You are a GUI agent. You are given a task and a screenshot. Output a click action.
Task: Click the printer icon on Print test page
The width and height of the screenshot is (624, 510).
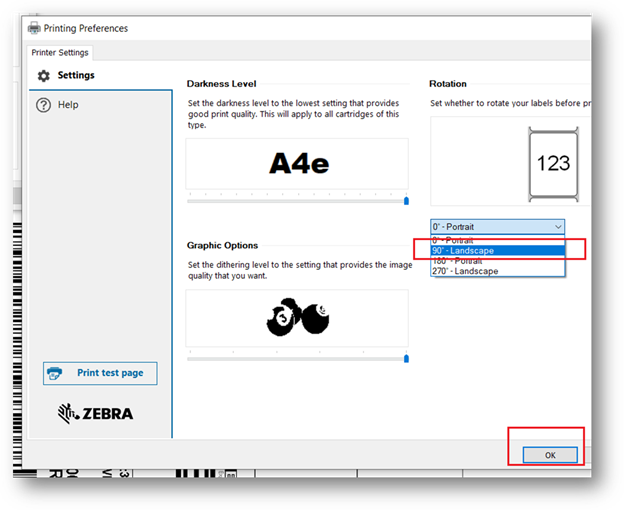point(59,373)
